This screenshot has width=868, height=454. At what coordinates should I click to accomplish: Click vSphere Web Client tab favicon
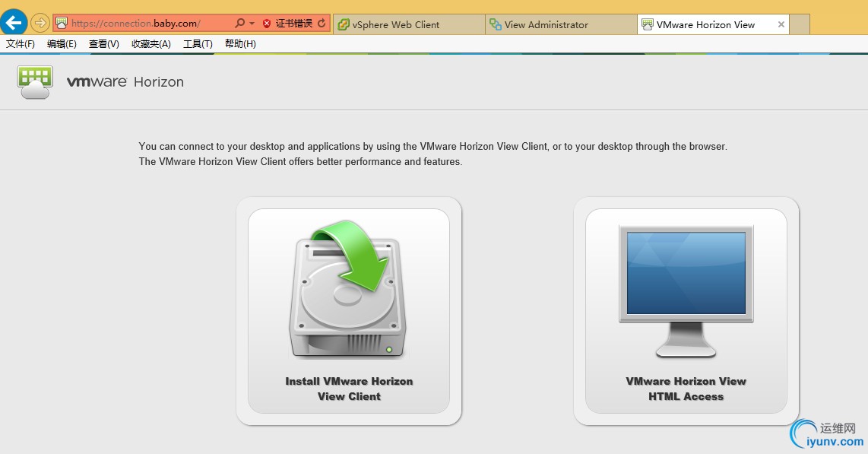pyautogui.click(x=344, y=24)
